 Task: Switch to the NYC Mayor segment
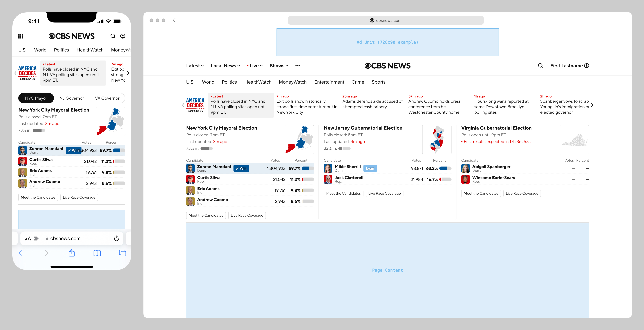click(x=36, y=98)
